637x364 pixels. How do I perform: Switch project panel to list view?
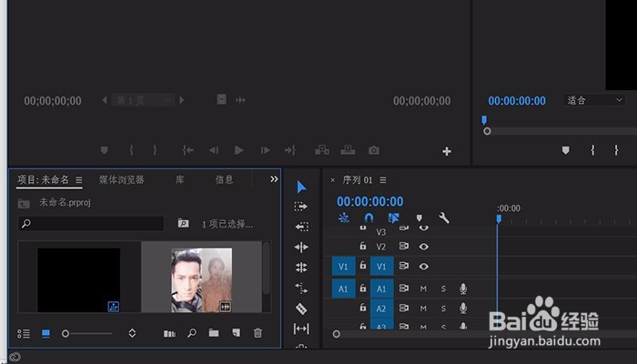pyautogui.click(x=24, y=334)
